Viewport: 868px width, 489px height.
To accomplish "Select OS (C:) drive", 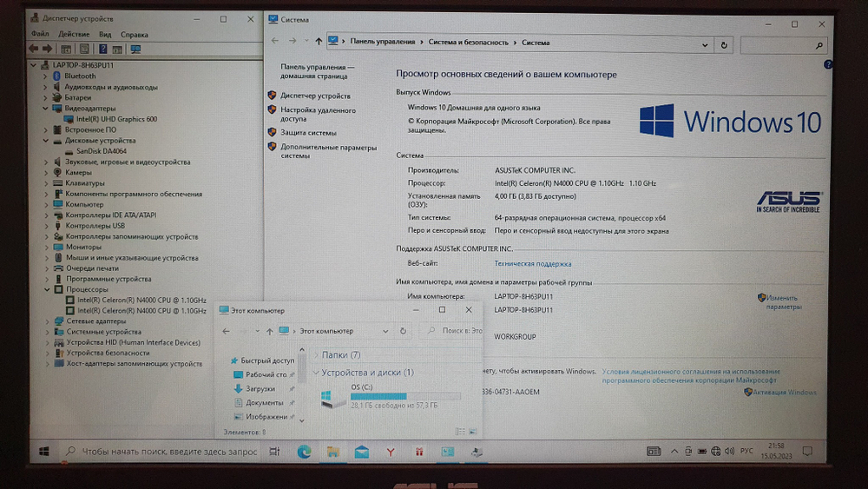I will [391, 397].
